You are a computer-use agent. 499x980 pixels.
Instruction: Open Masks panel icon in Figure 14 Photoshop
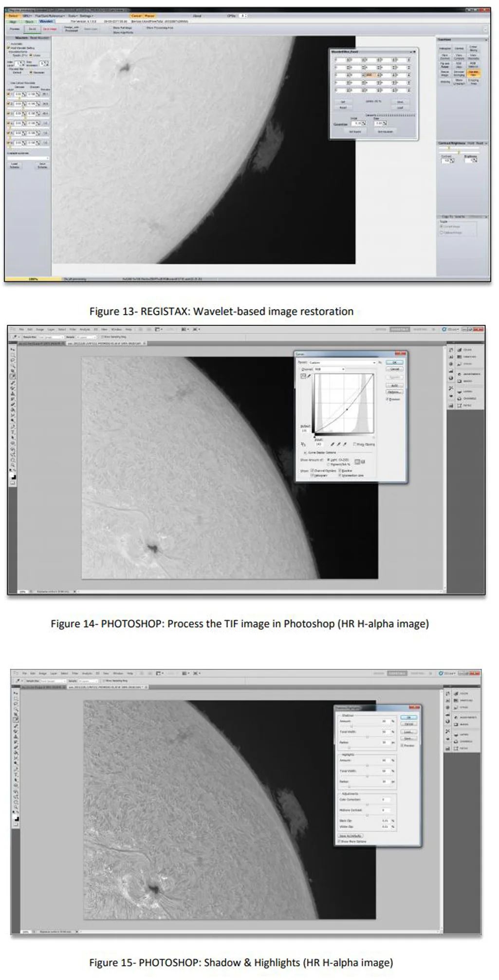click(459, 381)
